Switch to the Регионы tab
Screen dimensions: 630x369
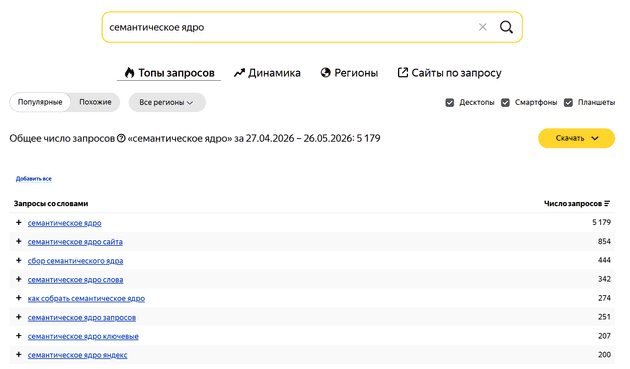point(349,73)
